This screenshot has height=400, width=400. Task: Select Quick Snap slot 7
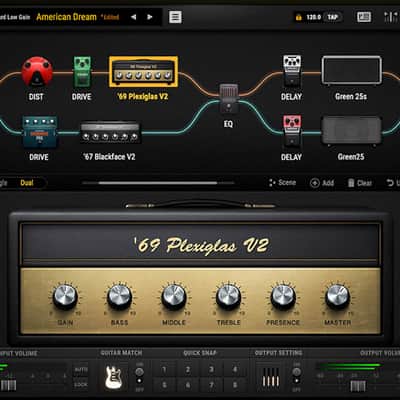pos(211,385)
